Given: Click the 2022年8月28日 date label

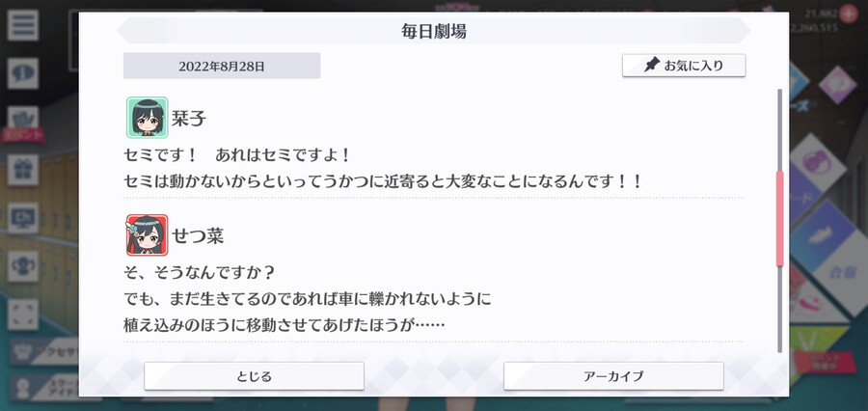Looking at the screenshot, I should [222, 67].
